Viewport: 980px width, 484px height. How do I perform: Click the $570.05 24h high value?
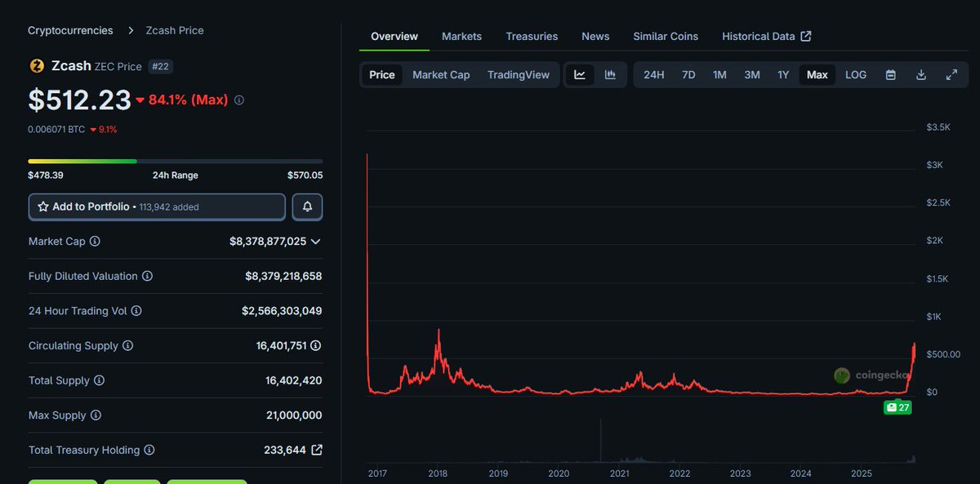pos(305,175)
